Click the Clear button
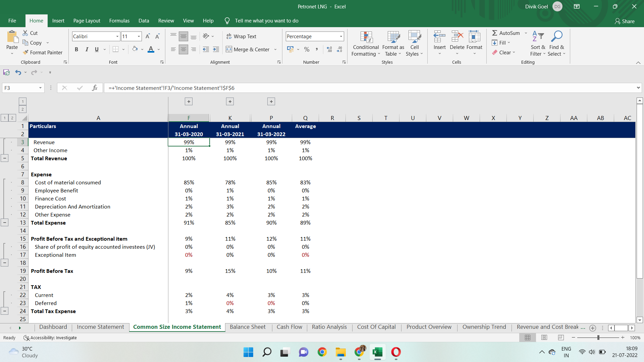644x362 pixels. 503,52
